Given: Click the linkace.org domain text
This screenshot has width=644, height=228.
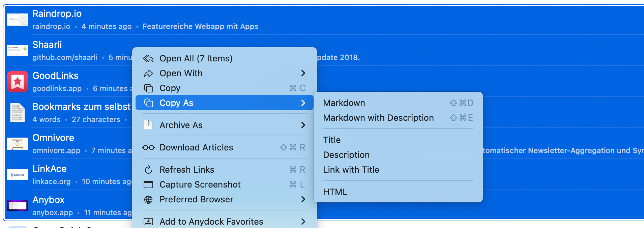Looking at the screenshot, I should pyautogui.click(x=52, y=181).
